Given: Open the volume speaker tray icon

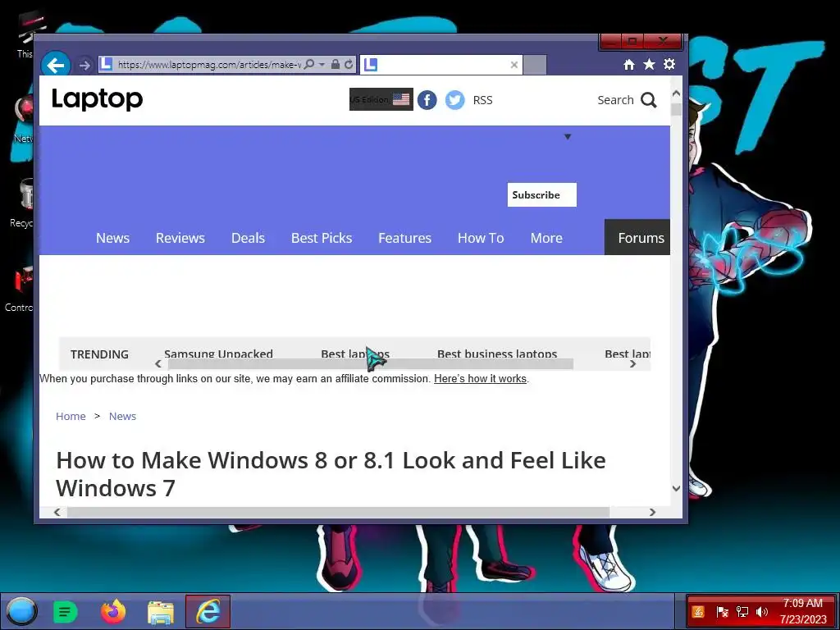Looking at the screenshot, I should point(761,612).
